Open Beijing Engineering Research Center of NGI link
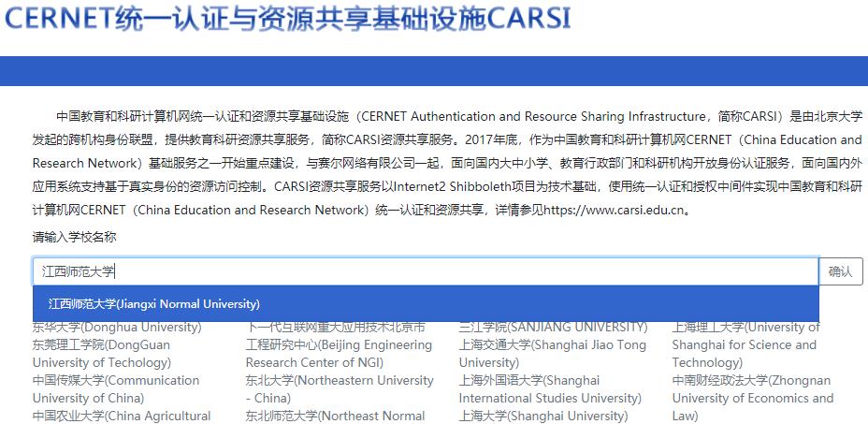This screenshot has width=868, height=424. [x=339, y=344]
